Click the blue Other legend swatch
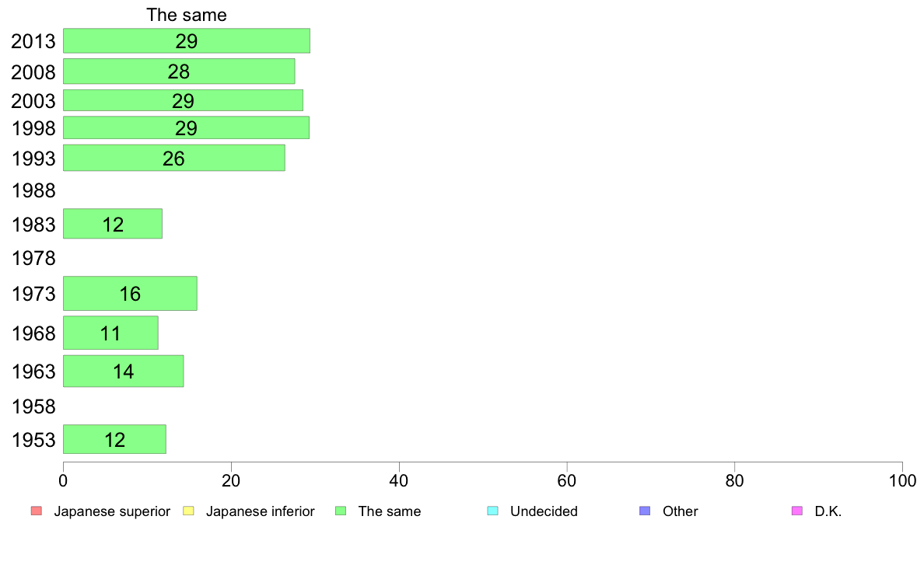Viewport: 924px width, 572px height. coord(646,511)
